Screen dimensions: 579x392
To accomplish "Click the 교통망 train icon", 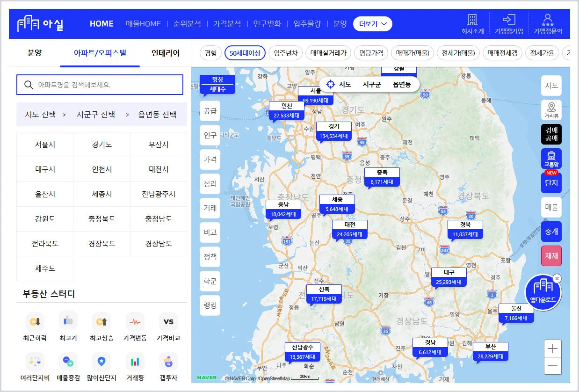I will pyautogui.click(x=551, y=159).
